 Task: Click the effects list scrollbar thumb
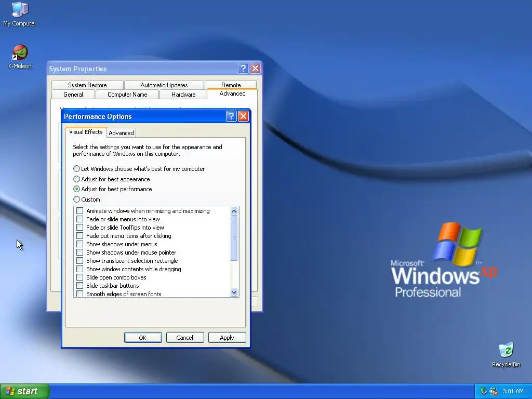click(234, 238)
